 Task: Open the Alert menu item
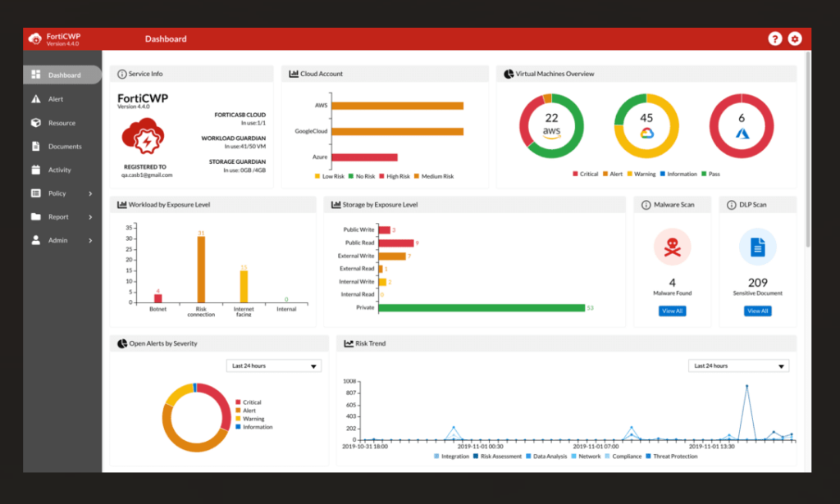click(x=62, y=99)
